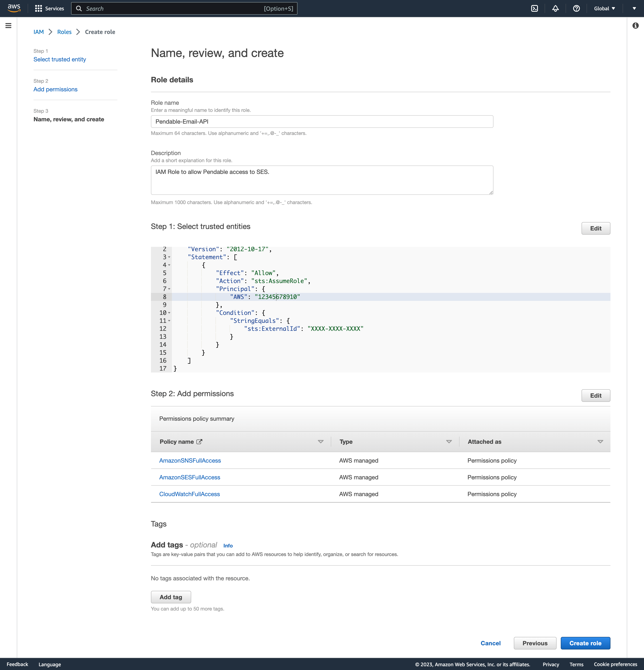Open the Services grid menu
Image resolution: width=644 pixels, height=670 pixels.
coord(49,9)
